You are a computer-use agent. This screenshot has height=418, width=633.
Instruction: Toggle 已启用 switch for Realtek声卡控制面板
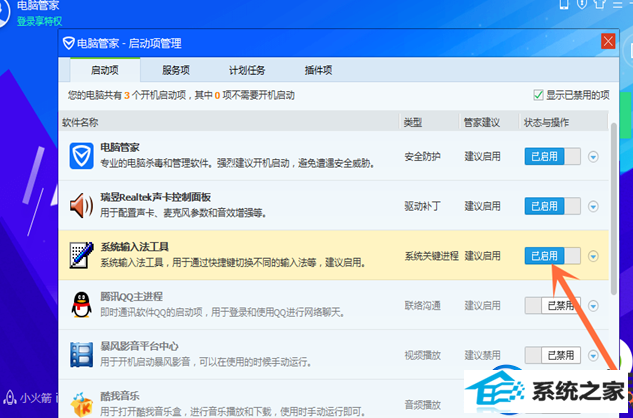(x=552, y=206)
